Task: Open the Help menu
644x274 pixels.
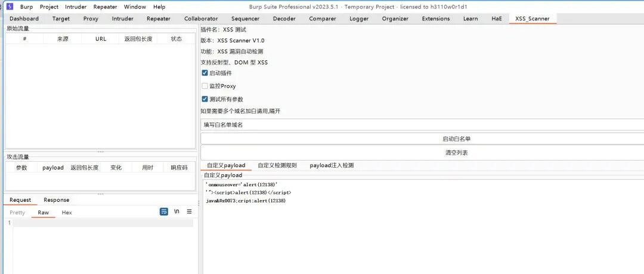Action: pyautogui.click(x=159, y=7)
